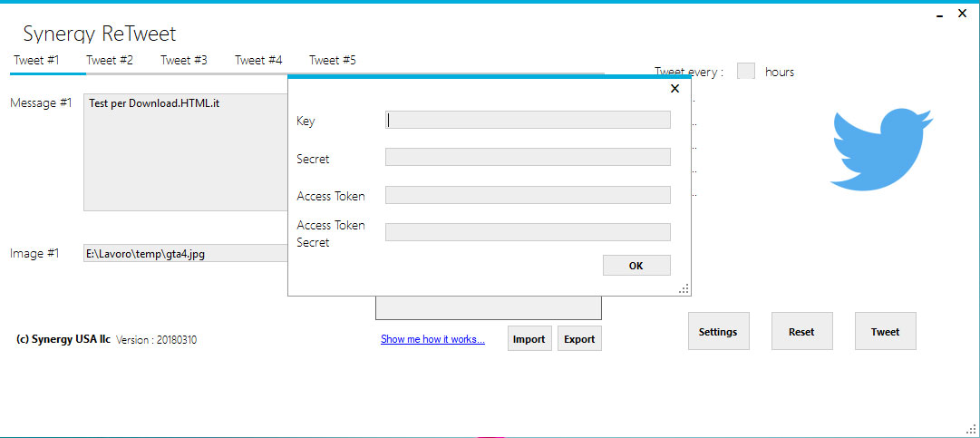Click the Message #1 text area

click(x=186, y=152)
